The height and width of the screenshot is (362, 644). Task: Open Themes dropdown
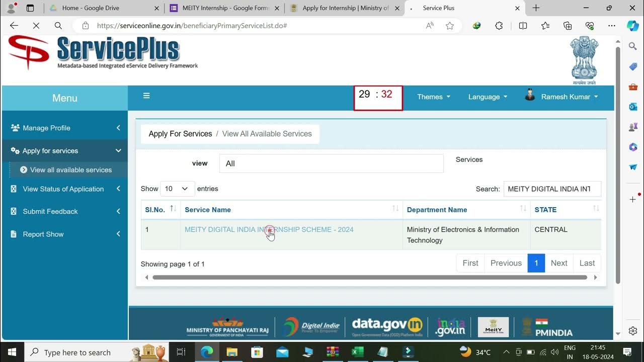click(x=434, y=97)
